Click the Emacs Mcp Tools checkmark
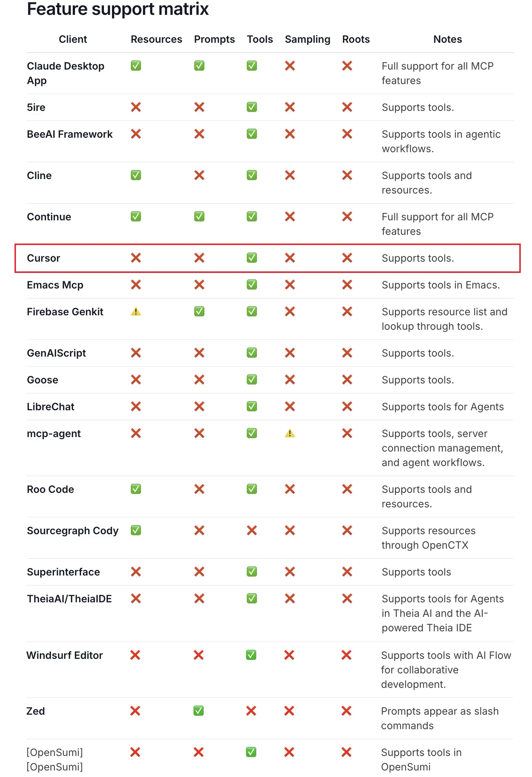This screenshot has height=777, width=532. pos(252,285)
